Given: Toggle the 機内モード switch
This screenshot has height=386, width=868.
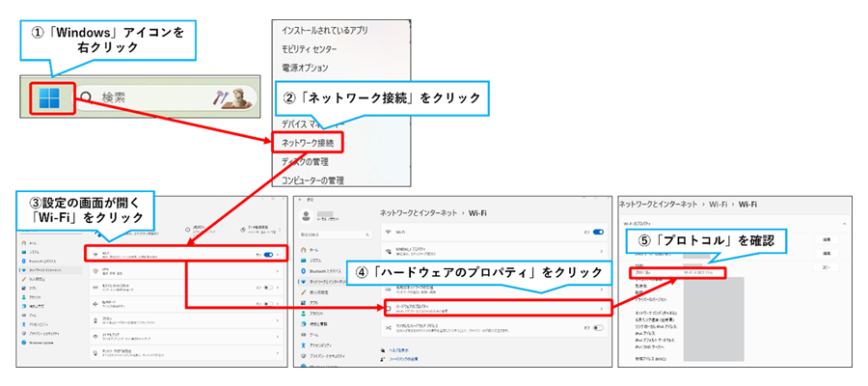Looking at the screenshot, I should coord(268,303).
